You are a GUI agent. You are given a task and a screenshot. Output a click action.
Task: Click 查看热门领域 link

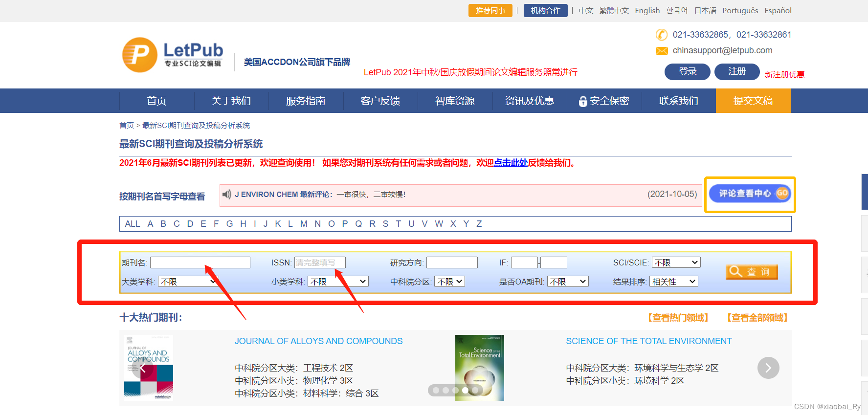pyautogui.click(x=678, y=318)
